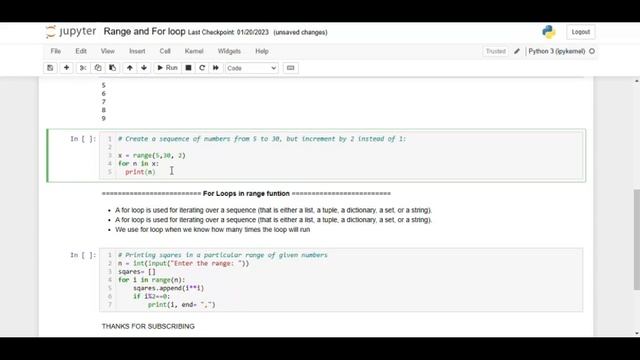Move selected cell down arrow
The height and width of the screenshot is (360, 640).
tap(144, 68)
